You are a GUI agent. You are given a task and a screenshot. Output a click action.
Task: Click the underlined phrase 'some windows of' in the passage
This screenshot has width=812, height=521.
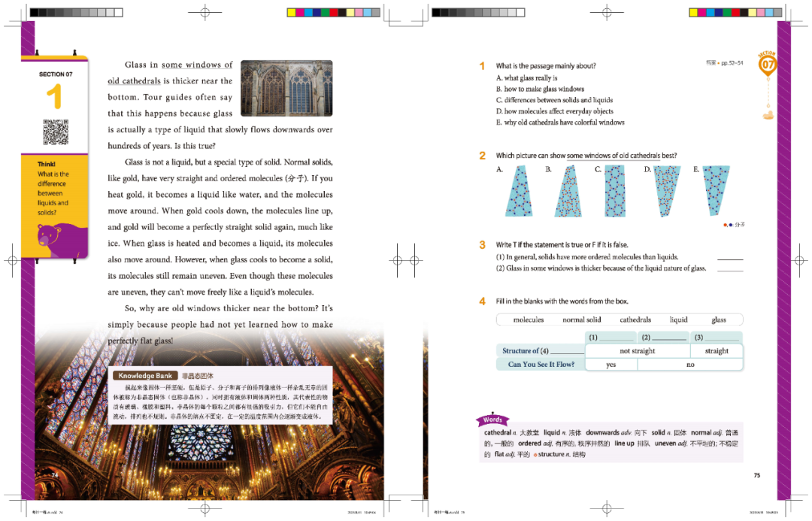(197, 65)
